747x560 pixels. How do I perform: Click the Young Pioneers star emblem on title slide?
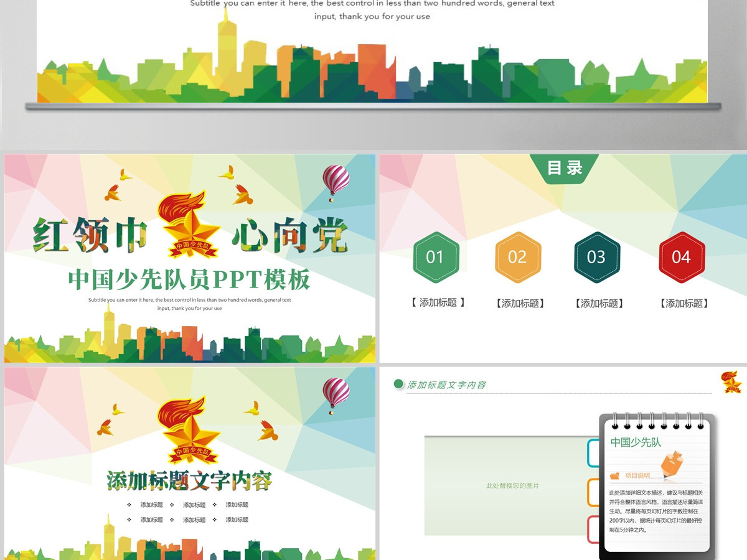click(x=190, y=225)
